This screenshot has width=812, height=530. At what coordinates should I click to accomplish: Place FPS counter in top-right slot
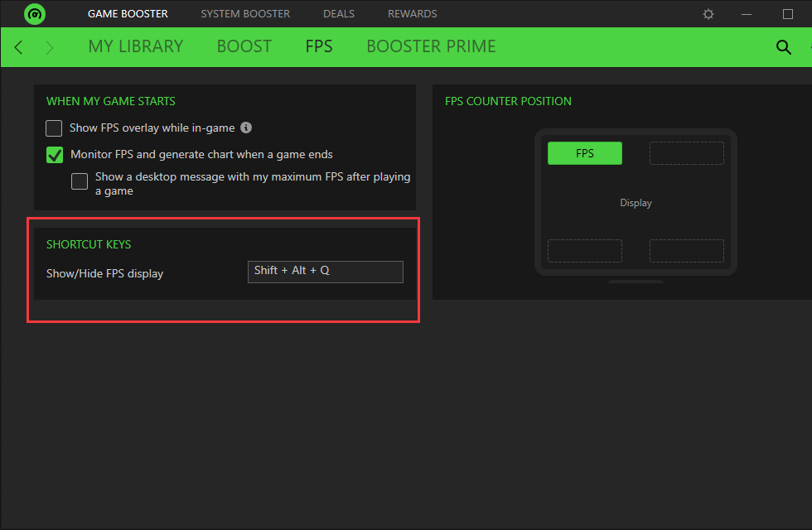pyautogui.click(x=687, y=153)
